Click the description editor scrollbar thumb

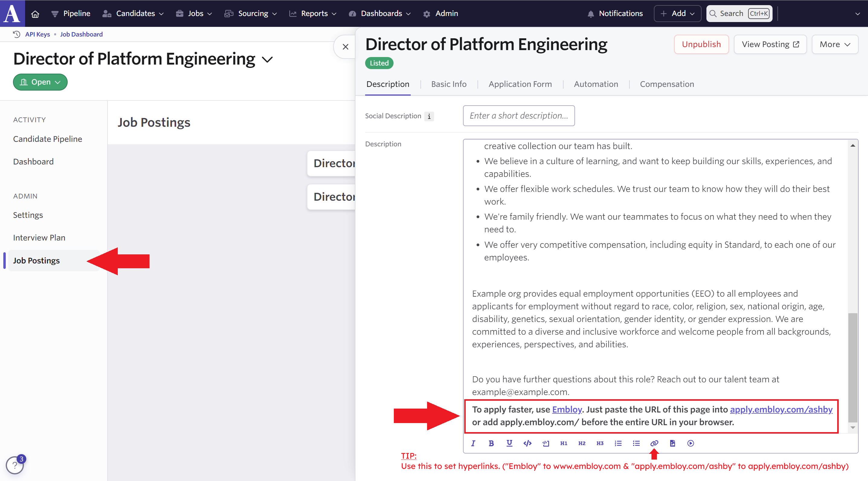tap(853, 367)
